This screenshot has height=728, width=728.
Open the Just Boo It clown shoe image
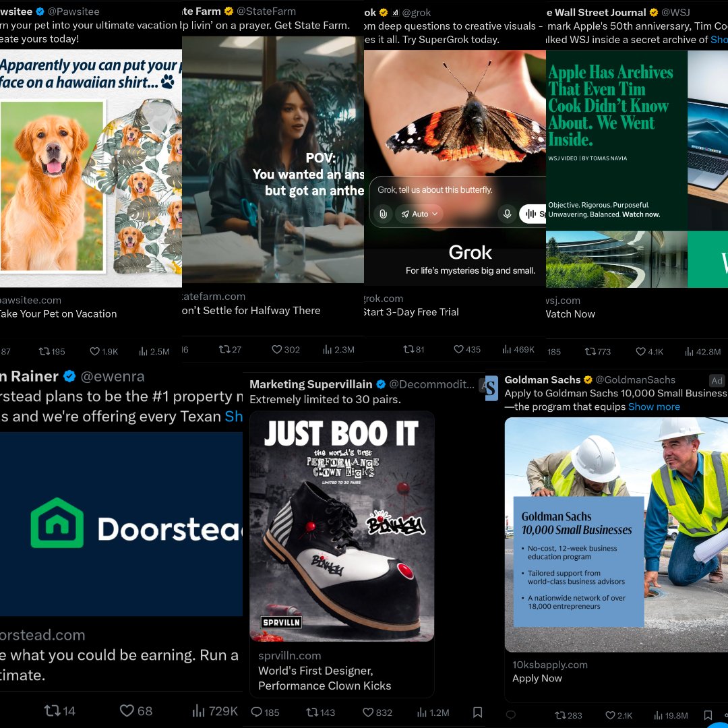(x=342, y=526)
